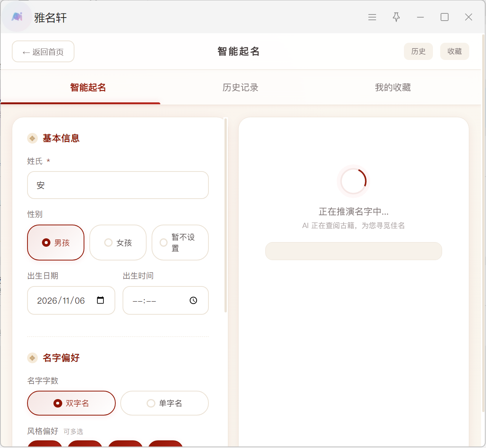486x448 pixels.
Task: Switch to the 我的收藏 tab
Action: [393, 87]
